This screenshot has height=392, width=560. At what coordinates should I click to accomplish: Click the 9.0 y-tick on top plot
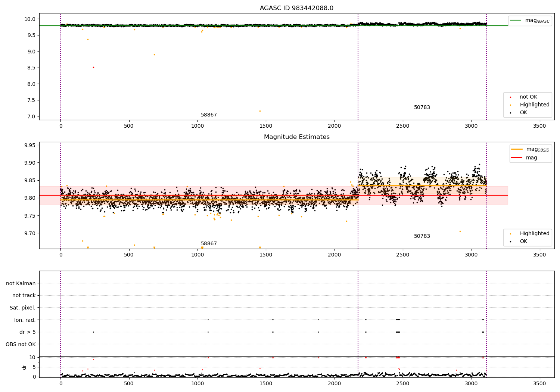(x=32, y=52)
